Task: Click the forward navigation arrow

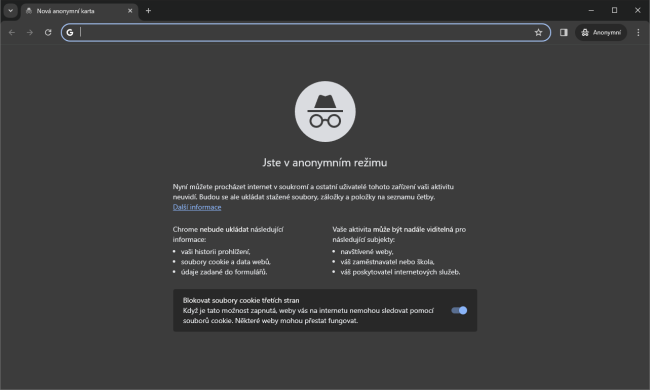Action: click(29, 32)
